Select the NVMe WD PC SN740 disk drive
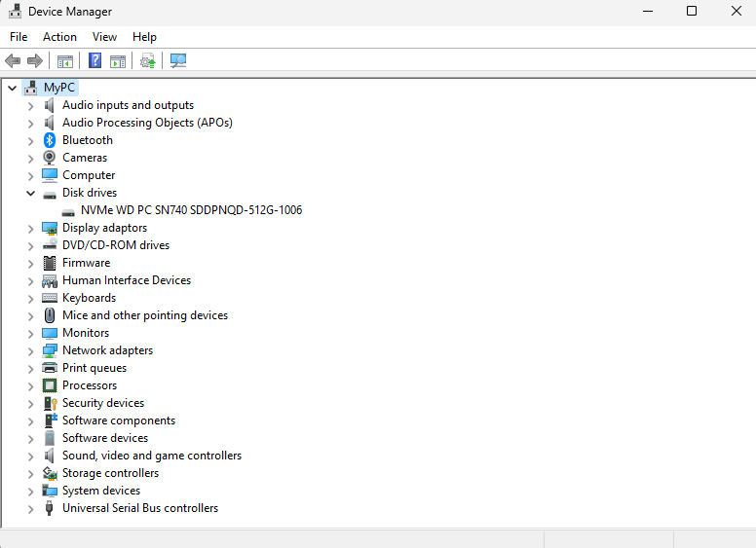Screen dimensions: 756x548 [191, 210]
